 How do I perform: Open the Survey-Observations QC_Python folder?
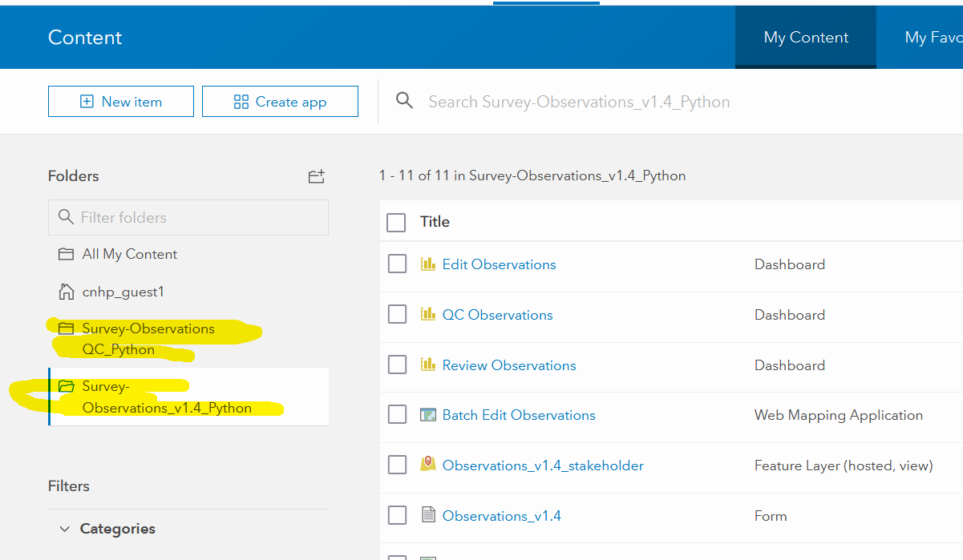click(188, 339)
